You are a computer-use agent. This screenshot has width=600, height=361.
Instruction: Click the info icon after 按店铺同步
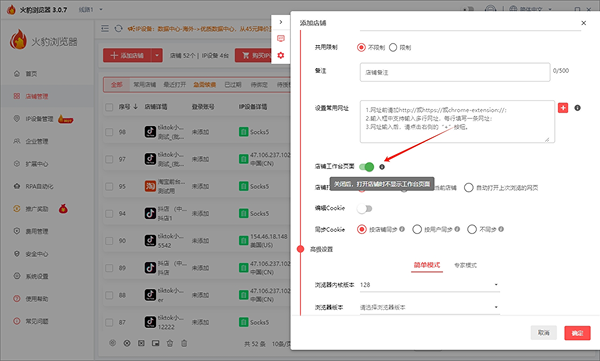click(402, 229)
